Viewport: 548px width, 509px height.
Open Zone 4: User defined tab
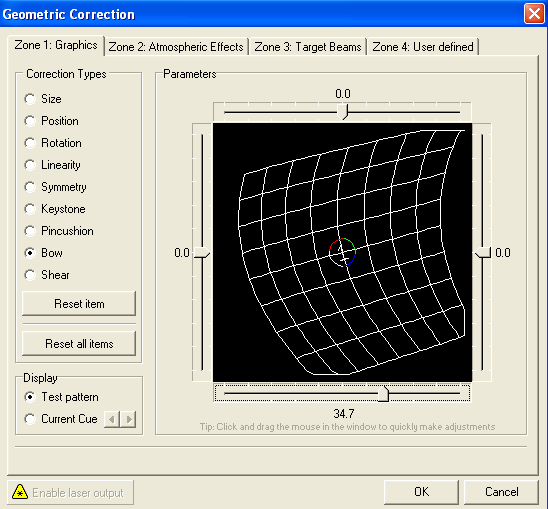[423, 47]
